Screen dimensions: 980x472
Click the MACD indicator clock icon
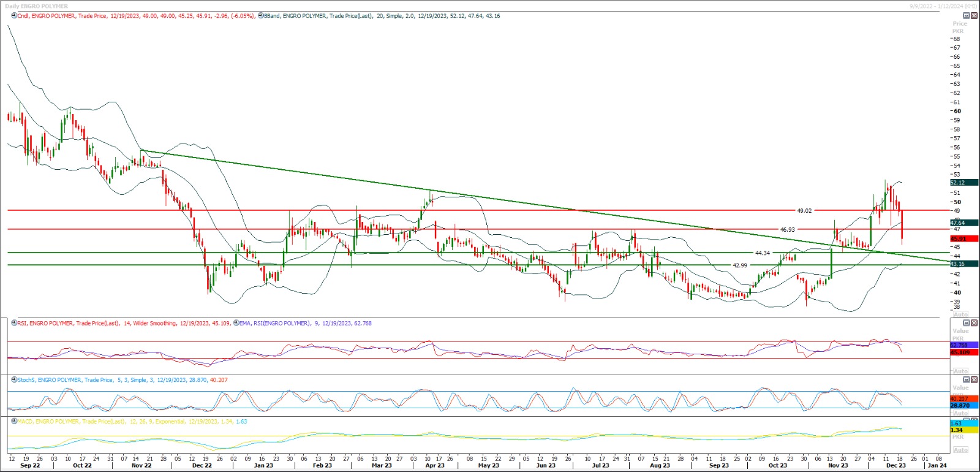[x=14, y=422]
